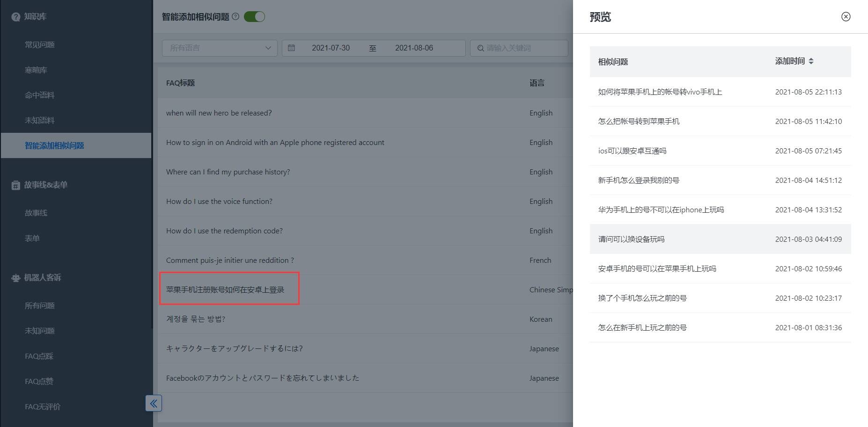This screenshot has width=868, height=427.
Task: Open FAQ无评价 in sidebar
Action: (x=43, y=407)
